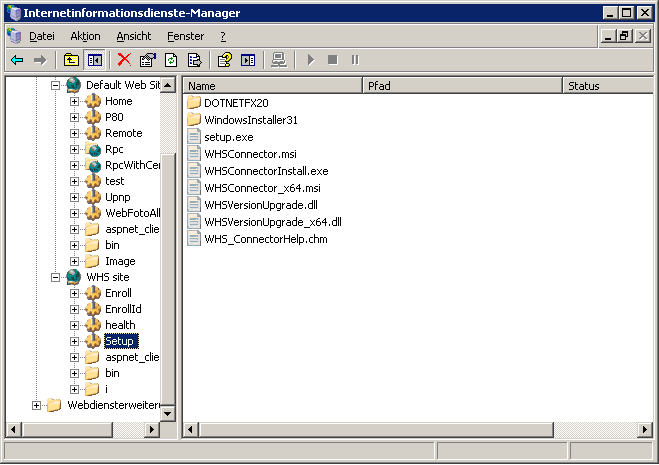Expand the Remote node

(x=74, y=133)
